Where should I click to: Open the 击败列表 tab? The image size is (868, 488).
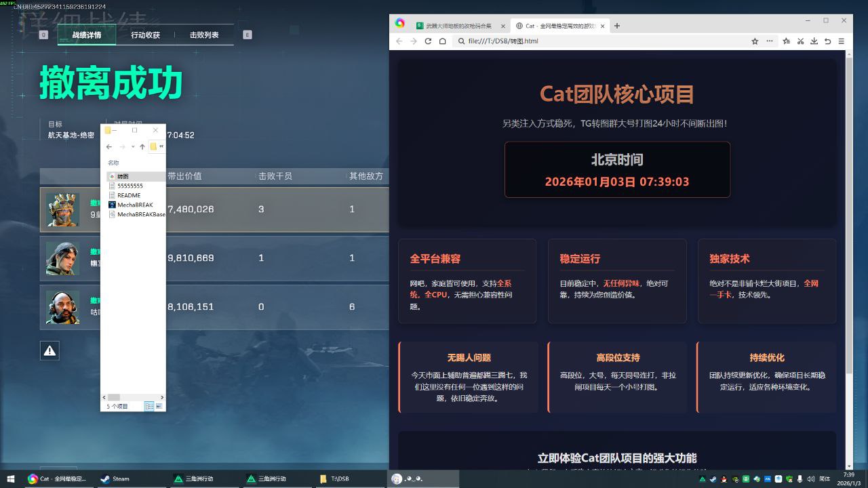point(204,35)
